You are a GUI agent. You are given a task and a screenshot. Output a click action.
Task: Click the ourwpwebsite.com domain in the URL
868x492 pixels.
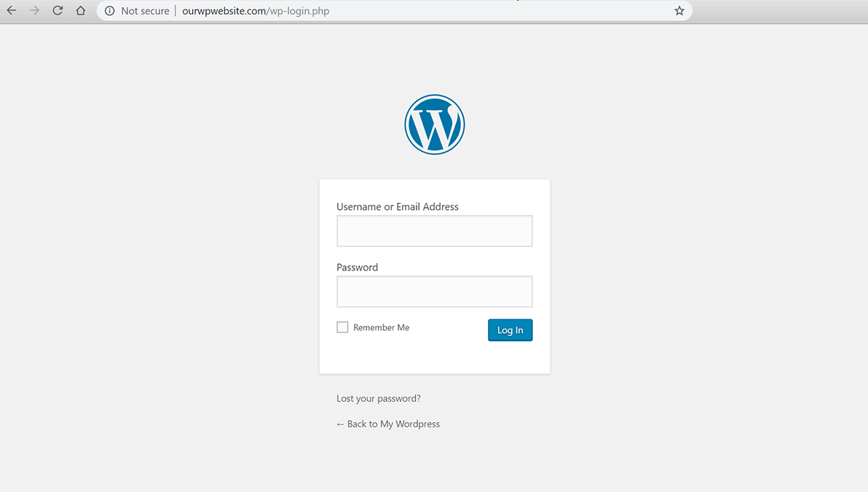pos(224,11)
